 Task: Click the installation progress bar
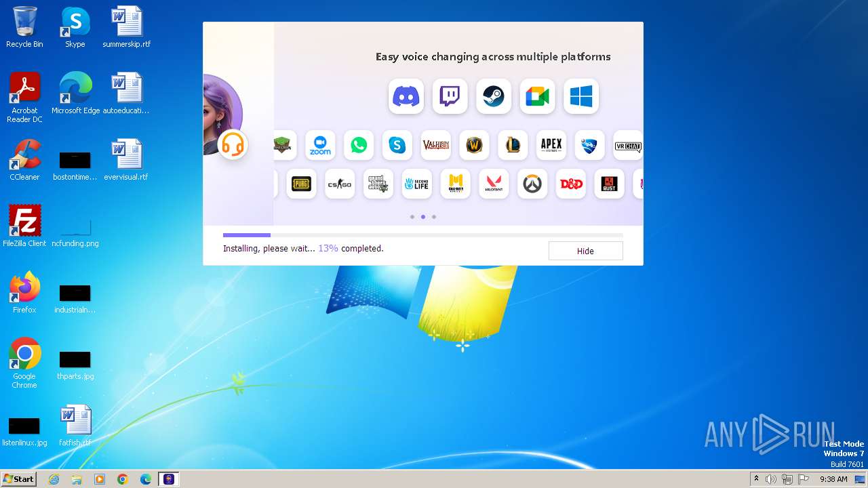(x=422, y=235)
